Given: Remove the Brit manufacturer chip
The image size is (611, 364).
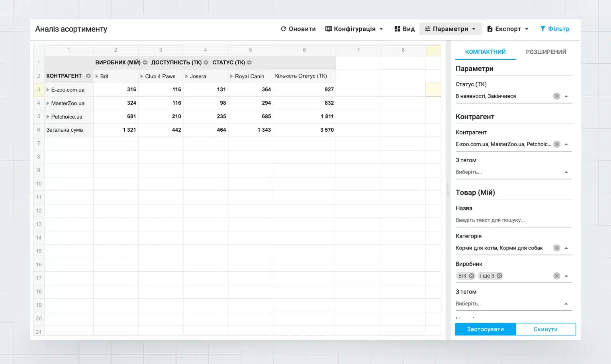Looking at the screenshot, I should click(x=472, y=276).
